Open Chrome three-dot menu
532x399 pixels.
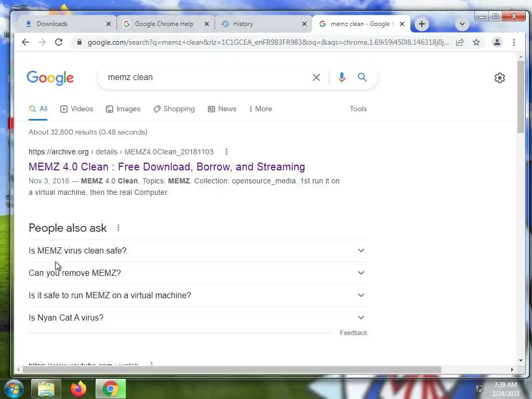tap(514, 42)
